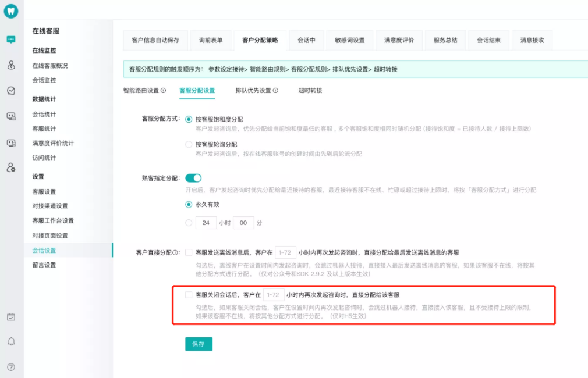The height and width of the screenshot is (378, 588).
Task: Open 会话统计 in sidebar
Action: point(44,114)
